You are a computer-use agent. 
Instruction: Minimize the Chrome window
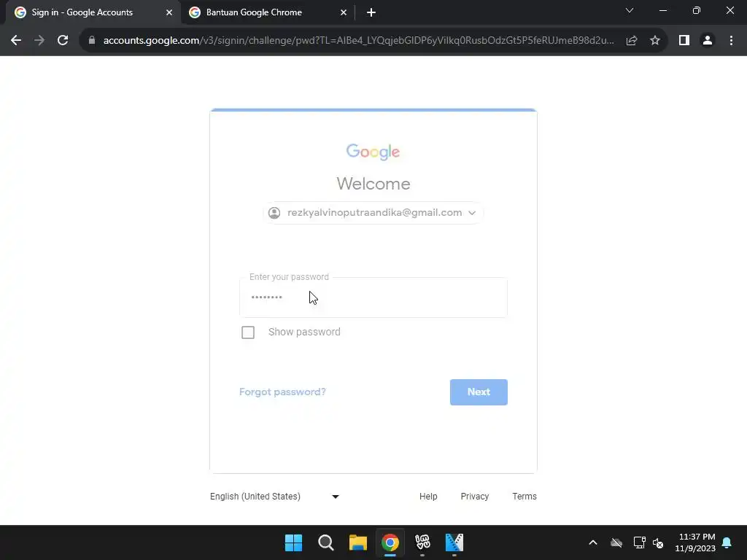click(x=662, y=10)
